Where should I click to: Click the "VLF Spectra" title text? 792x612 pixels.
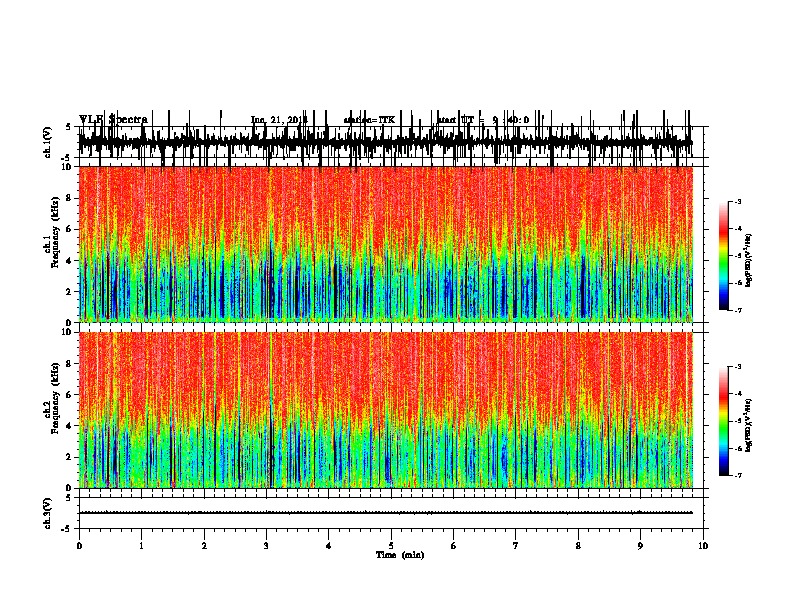pyautogui.click(x=113, y=119)
